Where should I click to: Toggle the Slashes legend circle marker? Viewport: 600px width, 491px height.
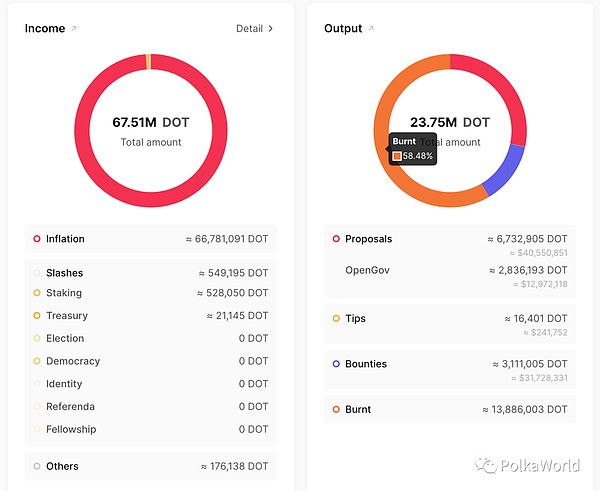click(x=37, y=273)
